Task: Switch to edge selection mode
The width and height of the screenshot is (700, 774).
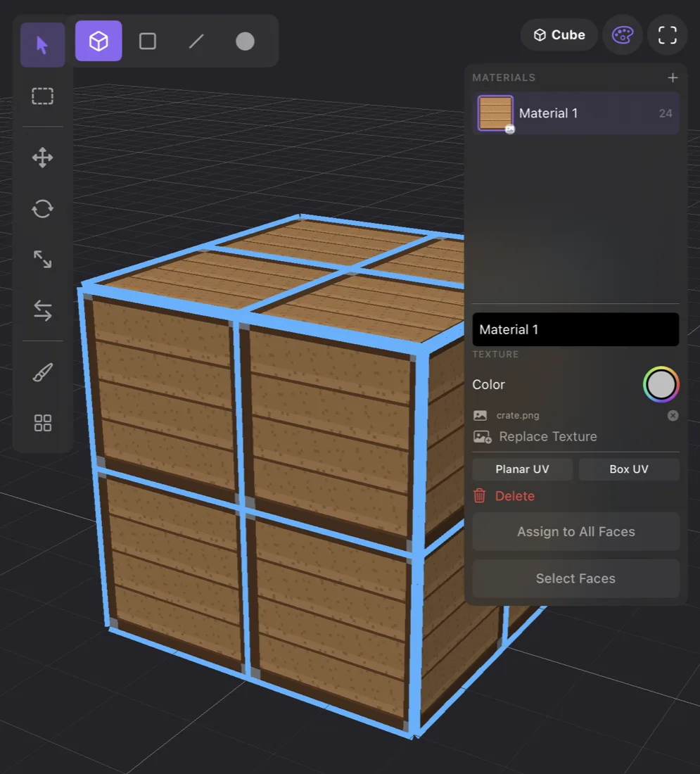Action: (196, 41)
